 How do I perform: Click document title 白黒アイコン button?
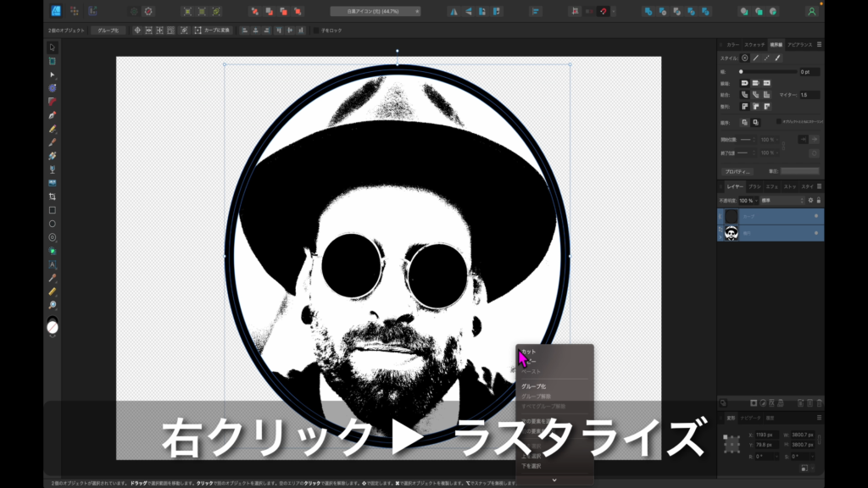pos(375,11)
